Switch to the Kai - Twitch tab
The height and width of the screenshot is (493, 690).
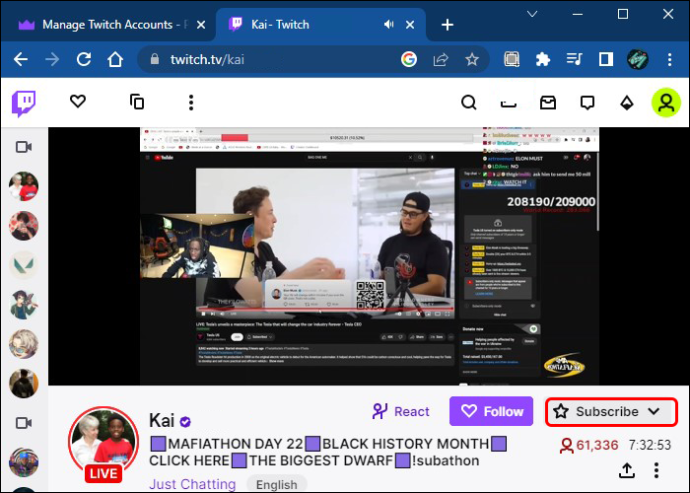(x=320, y=25)
